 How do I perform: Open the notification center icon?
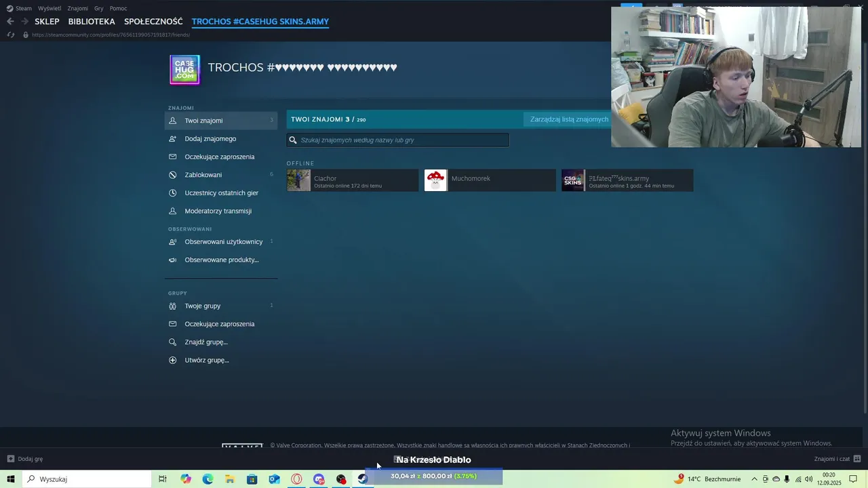853,479
